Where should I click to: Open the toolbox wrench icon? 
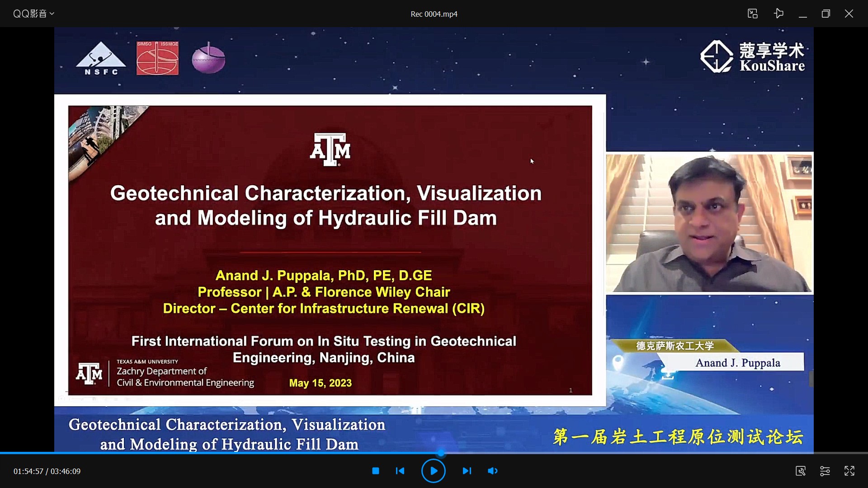(x=800, y=471)
